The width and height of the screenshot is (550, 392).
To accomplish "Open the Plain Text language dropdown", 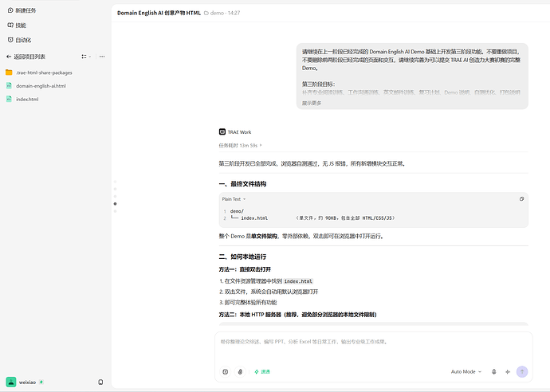I will click(234, 199).
